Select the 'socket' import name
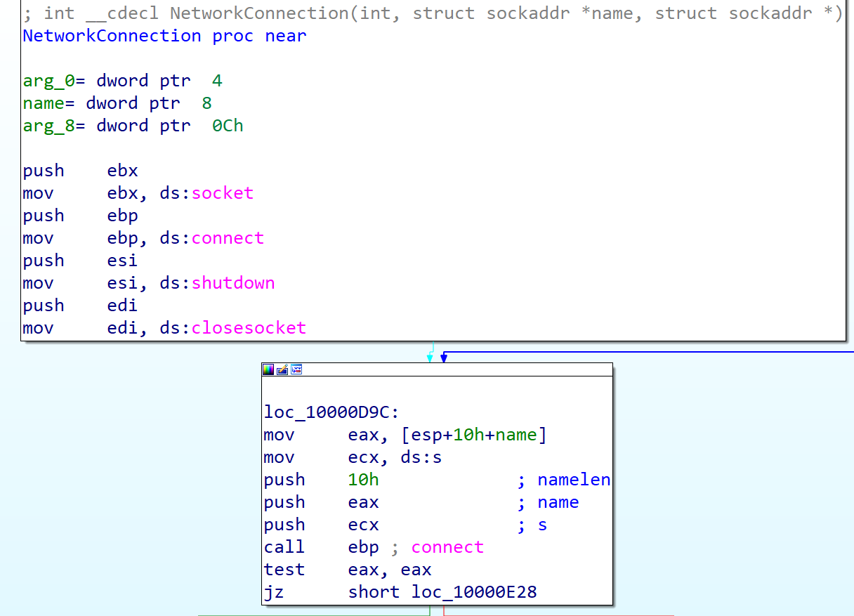Image resolution: width=854 pixels, height=616 pixels. (x=223, y=193)
